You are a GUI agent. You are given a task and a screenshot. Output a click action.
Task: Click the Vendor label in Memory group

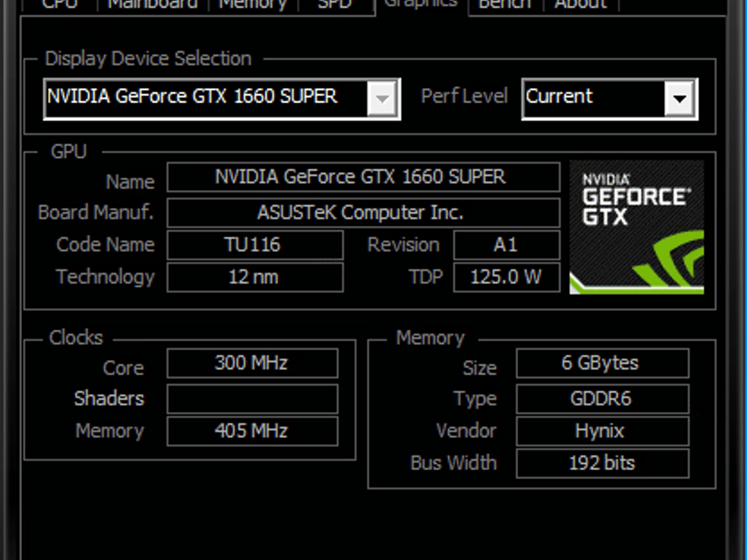(466, 431)
